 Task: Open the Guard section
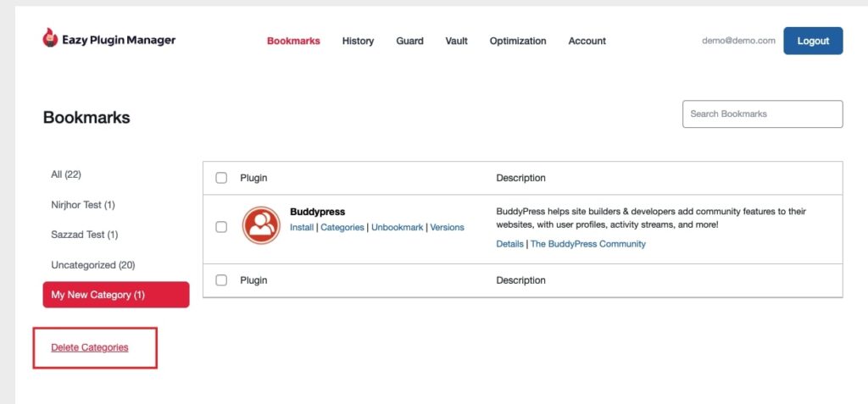(x=409, y=41)
